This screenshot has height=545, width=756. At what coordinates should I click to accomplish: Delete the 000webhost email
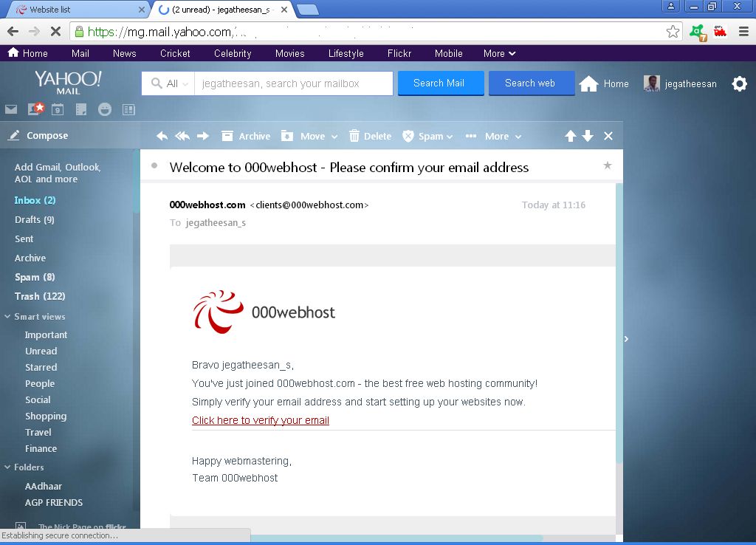pos(371,136)
